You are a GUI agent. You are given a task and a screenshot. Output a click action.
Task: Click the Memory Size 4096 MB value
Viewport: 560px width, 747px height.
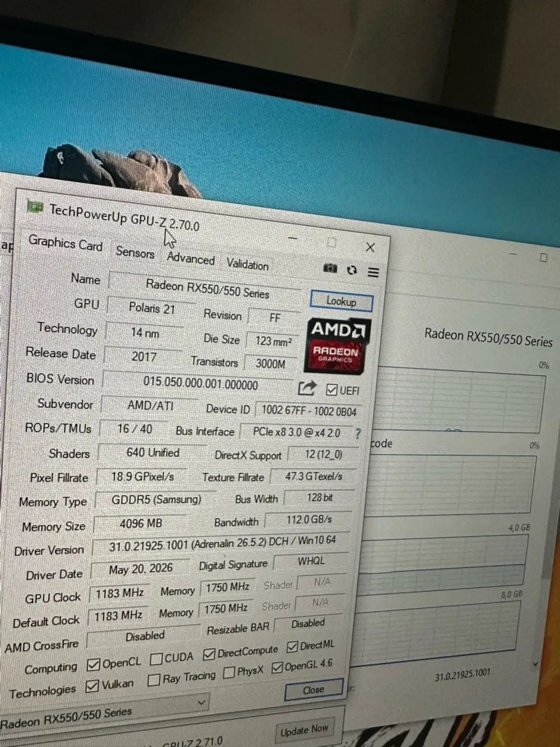141,523
